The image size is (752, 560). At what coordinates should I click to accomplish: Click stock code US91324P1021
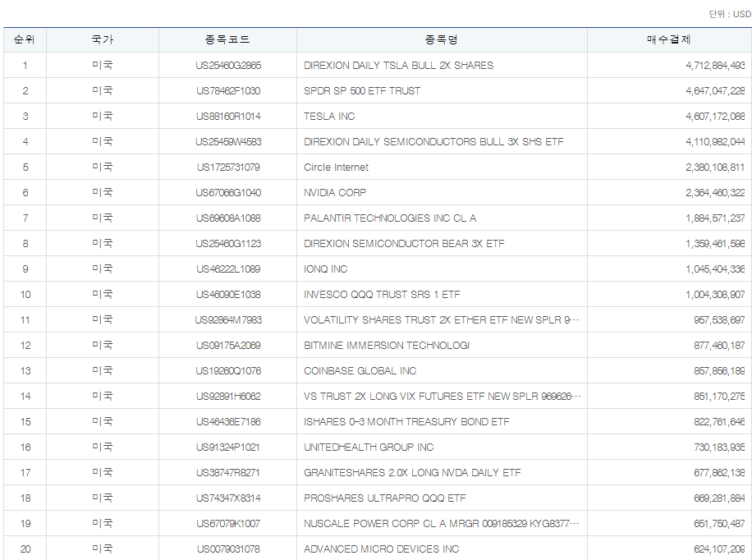tap(228, 447)
